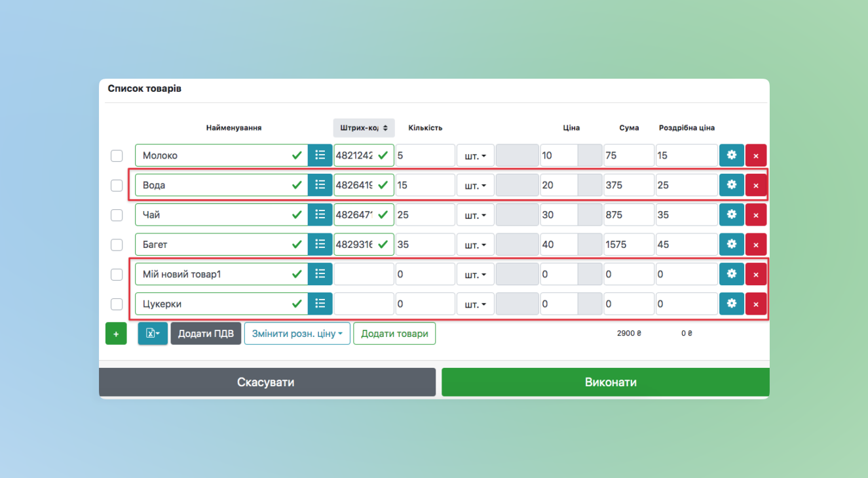Expand the Змінити розн. ціну dropdown
This screenshot has height=478, width=868.
pos(297,334)
